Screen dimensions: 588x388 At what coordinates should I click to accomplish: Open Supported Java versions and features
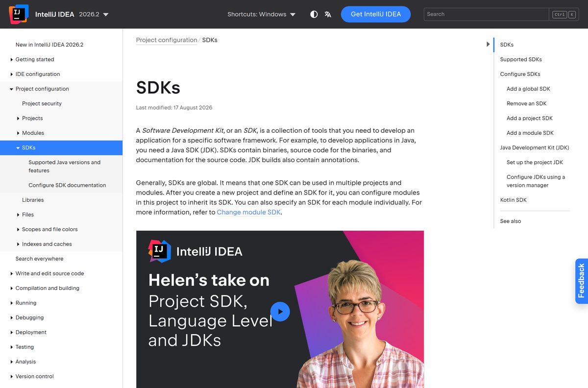coord(64,166)
